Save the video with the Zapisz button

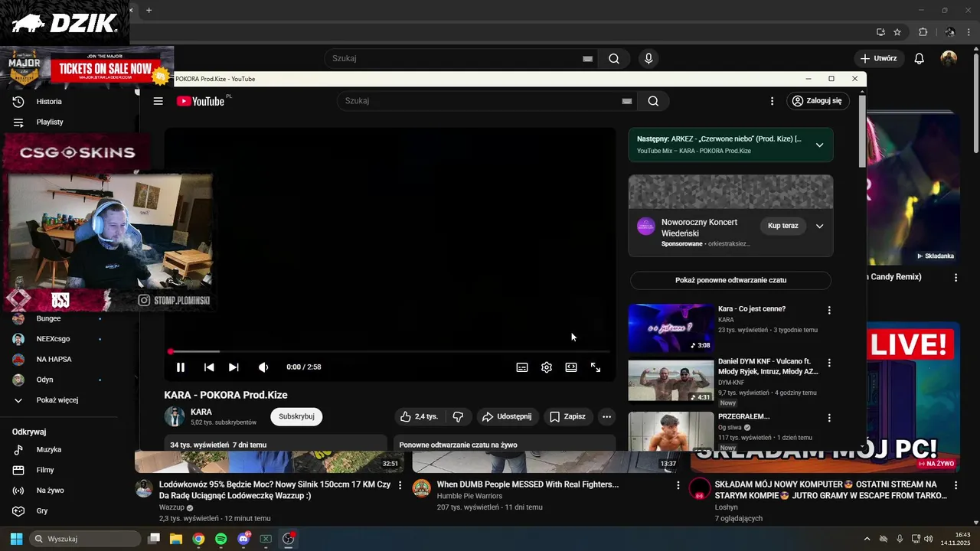[x=567, y=416]
